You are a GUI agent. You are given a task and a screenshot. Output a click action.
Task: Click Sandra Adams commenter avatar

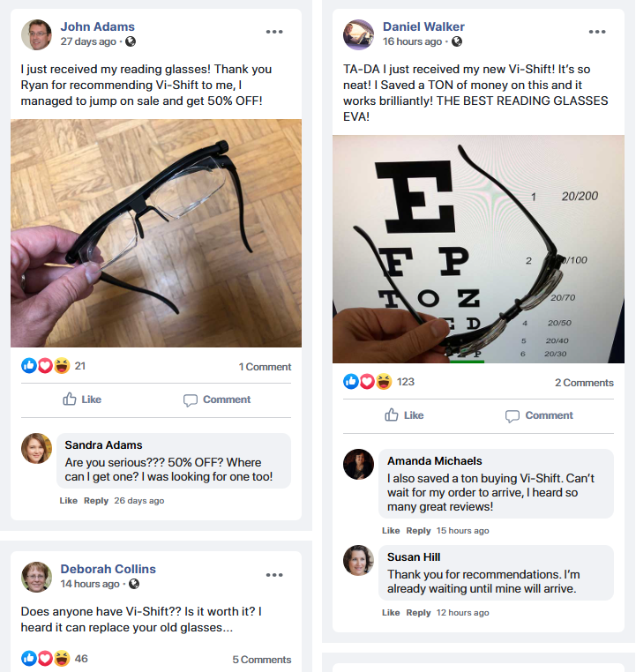click(x=36, y=448)
